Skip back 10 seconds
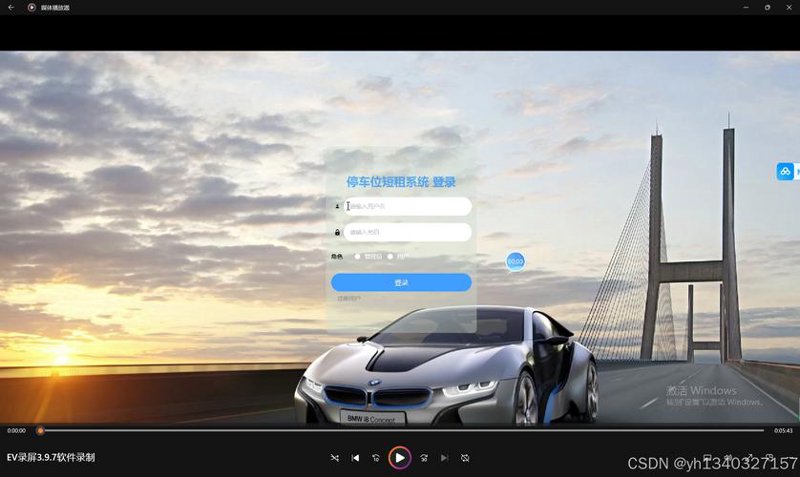Image resolution: width=800 pixels, height=477 pixels. [376, 458]
